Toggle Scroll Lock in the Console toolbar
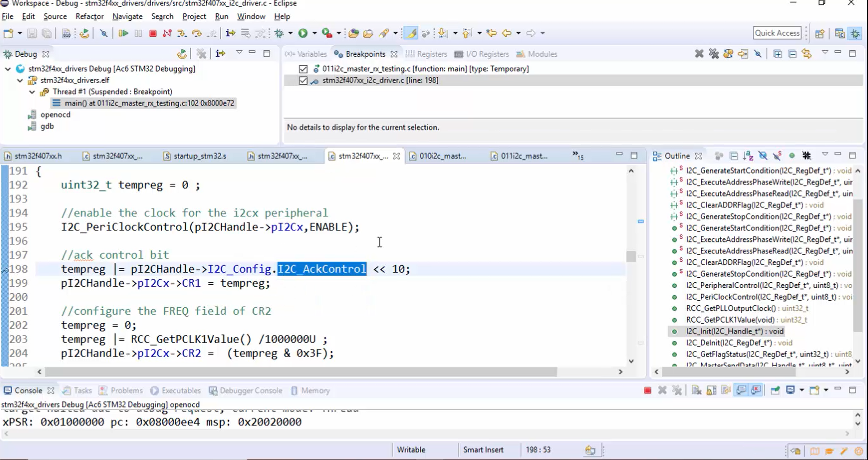This screenshot has width=868, height=460. [711, 391]
